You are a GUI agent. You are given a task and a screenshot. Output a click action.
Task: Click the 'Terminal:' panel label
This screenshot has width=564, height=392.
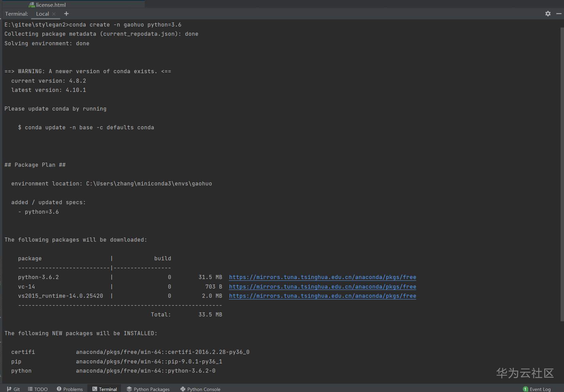tap(17, 14)
